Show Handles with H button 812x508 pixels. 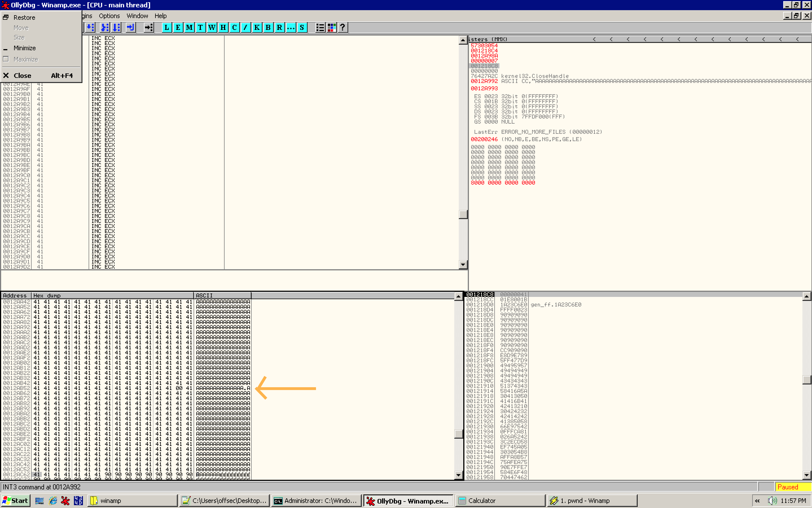click(x=223, y=28)
